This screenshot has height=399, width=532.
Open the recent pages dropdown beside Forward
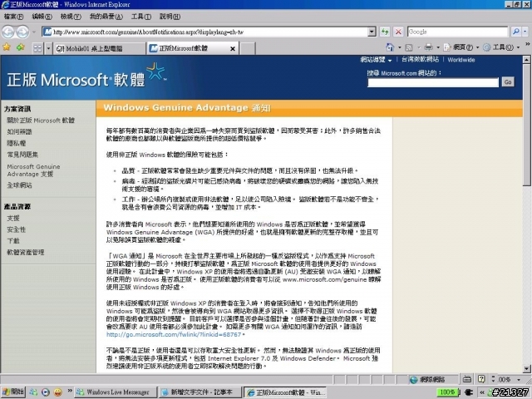coord(34,32)
